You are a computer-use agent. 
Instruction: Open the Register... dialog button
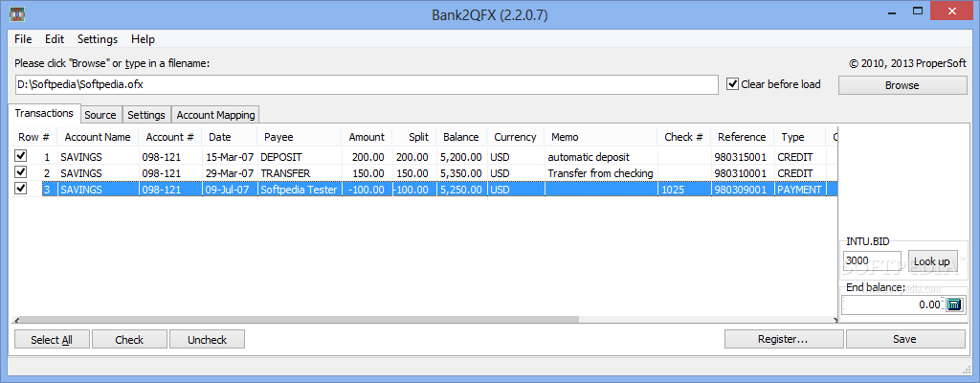click(x=785, y=339)
